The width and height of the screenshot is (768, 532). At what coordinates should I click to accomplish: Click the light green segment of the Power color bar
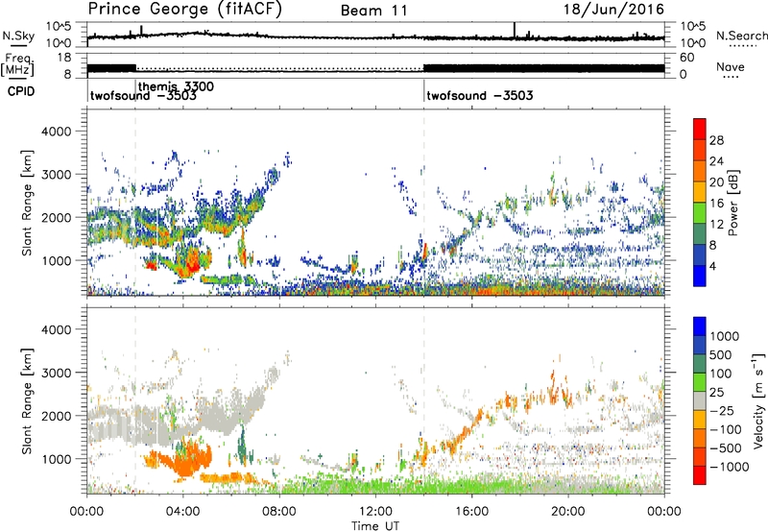tap(700, 212)
